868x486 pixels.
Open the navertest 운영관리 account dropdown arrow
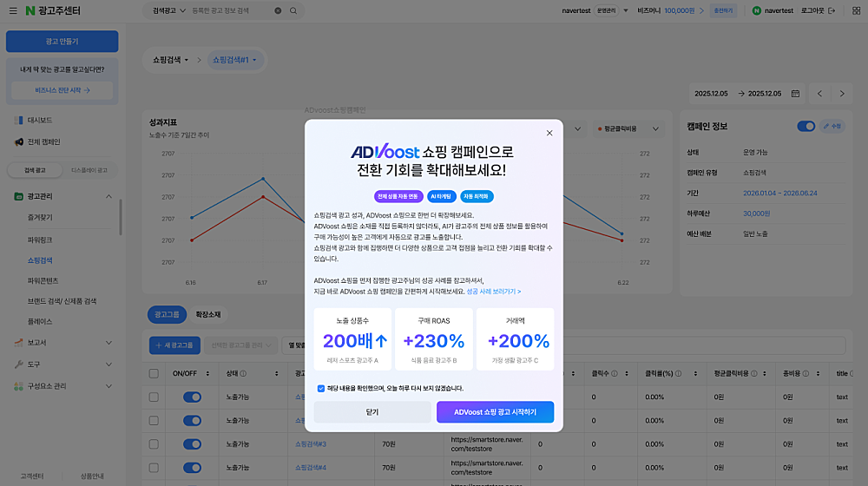626,10
